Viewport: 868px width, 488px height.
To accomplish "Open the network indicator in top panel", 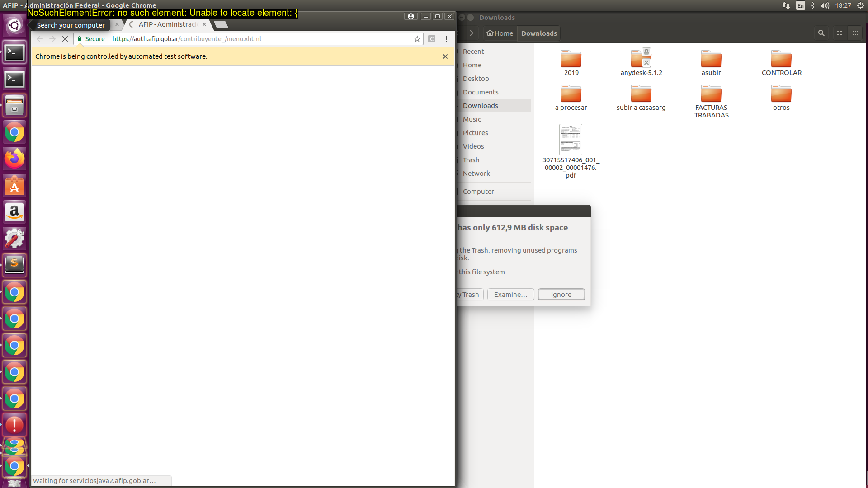I will (x=786, y=5).
